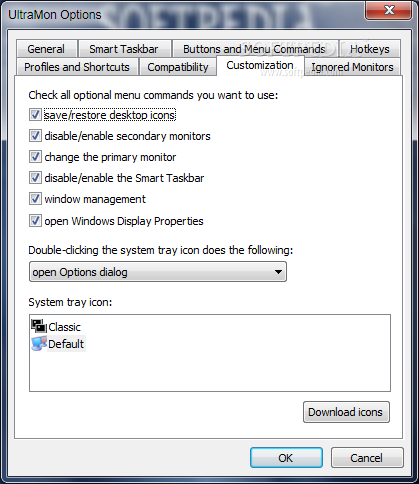The image size is (419, 484).
Task: Select the Classic tray icon image
Action: [39, 326]
